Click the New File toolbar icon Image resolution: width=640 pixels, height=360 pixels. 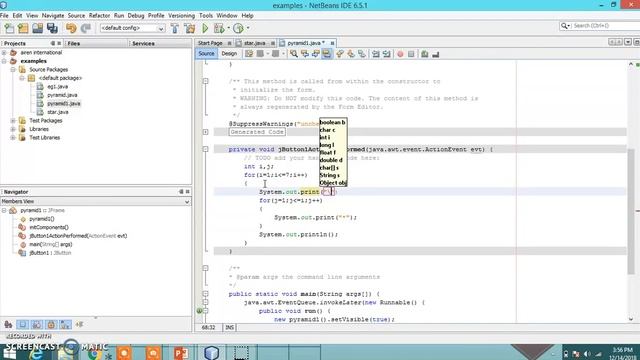(9, 28)
